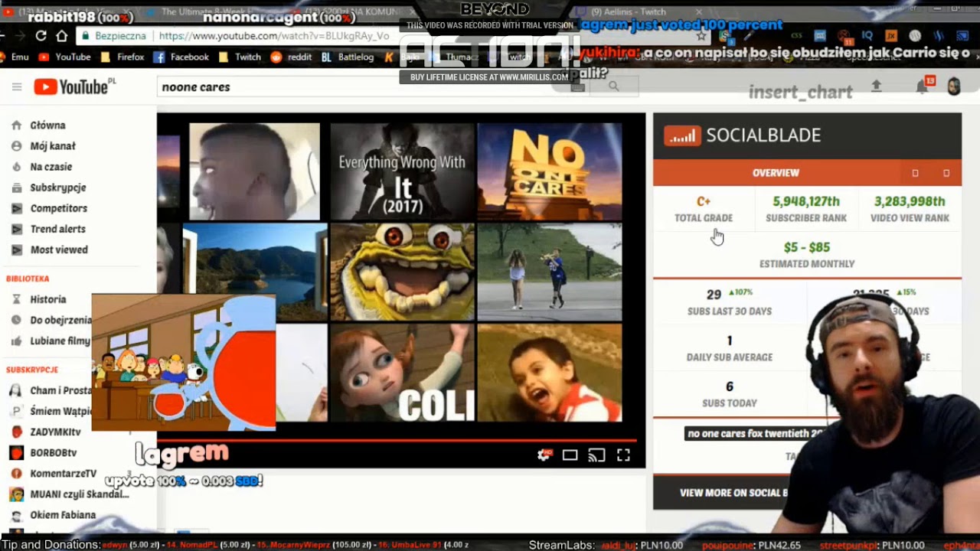Click the C+ total grade value
Image resolution: width=980 pixels, height=551 pixels.
click(x=704, y=201)
